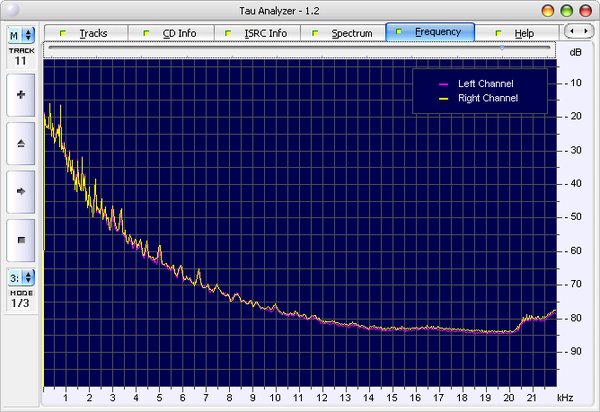Viewport: 600px width, 412px height.
Task: Open the Help tab
Action: pyautogui.click(x=517, y=33)
